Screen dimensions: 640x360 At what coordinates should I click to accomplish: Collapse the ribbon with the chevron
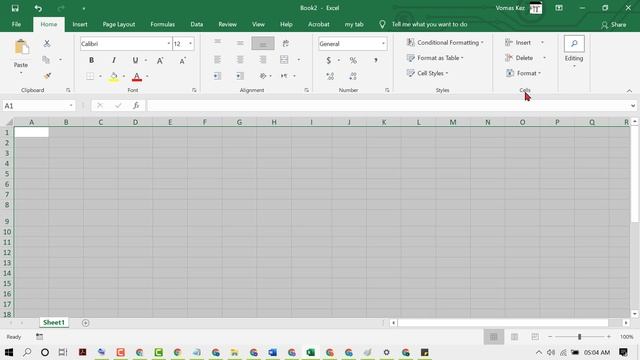pyautogui.click(x=629, y=91)
